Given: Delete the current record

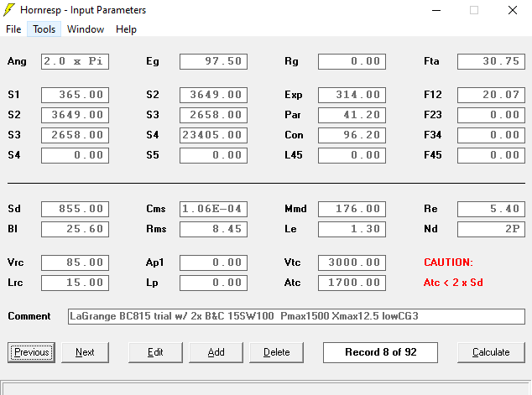Looking at the screenshot, I should [277, 352].
